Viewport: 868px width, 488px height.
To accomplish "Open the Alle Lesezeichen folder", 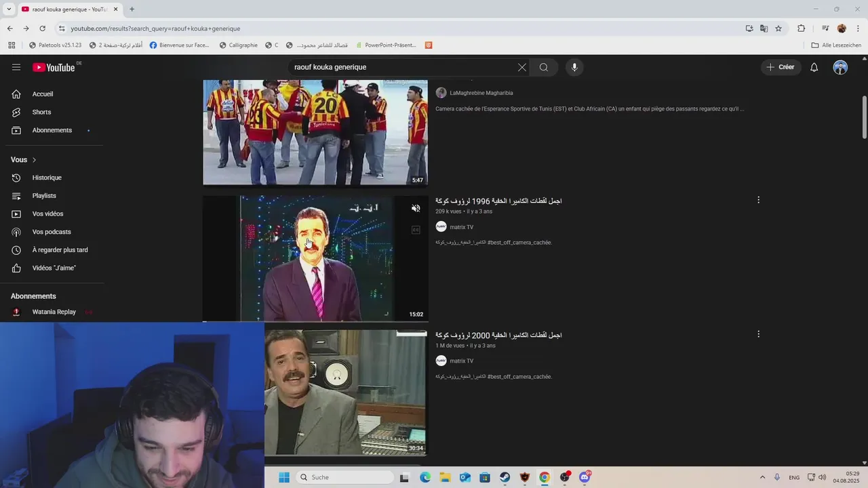I will pos(836,45).
